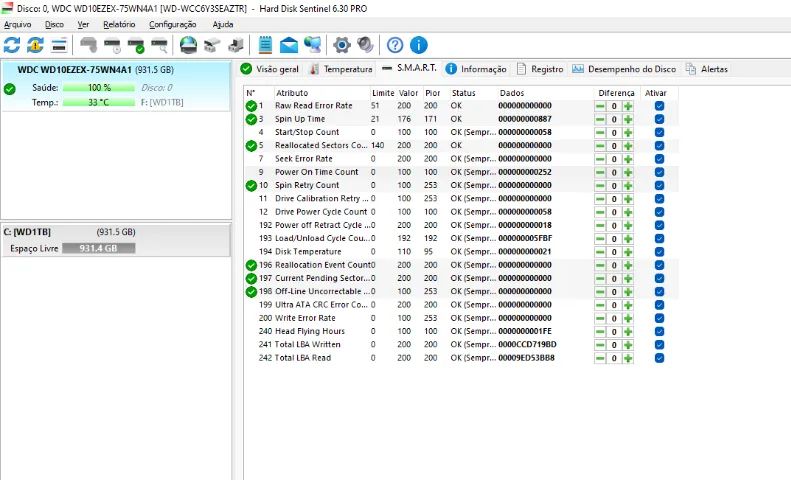Open the Relatório menu
The image size is (791, 480).
pyautogui.click(x=119, y=24)
